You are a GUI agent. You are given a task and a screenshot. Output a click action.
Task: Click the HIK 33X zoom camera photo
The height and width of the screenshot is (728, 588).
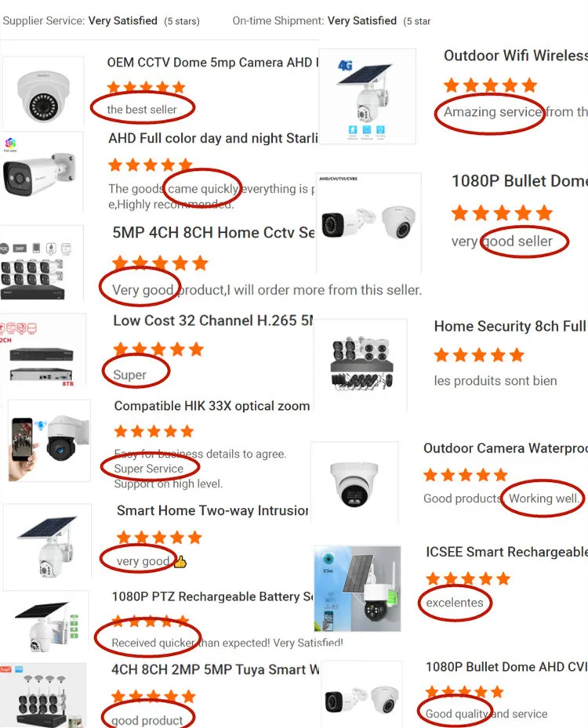point(49,440)
